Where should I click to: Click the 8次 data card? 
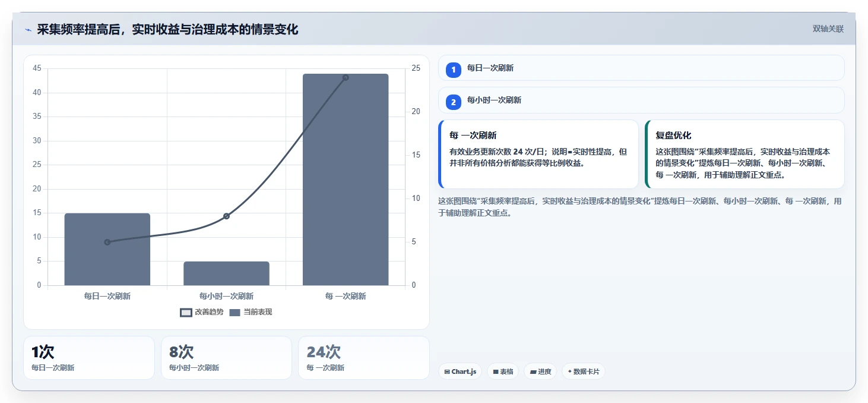coord(226,358)
